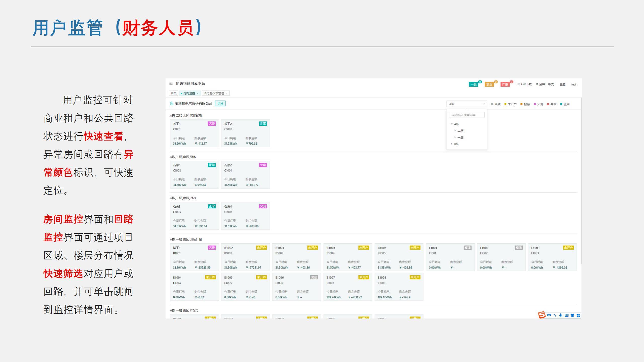Click the 全屏 fullscreen icon
Viewport: 644px width, 362px height.
tap(537, 84)
